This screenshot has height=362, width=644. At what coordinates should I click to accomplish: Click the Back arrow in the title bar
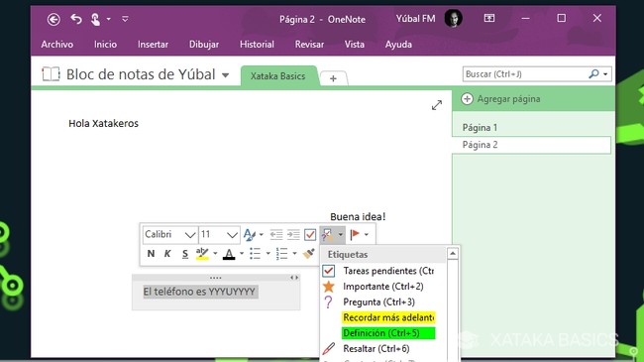pyautogui.click(x=54, y=19)
